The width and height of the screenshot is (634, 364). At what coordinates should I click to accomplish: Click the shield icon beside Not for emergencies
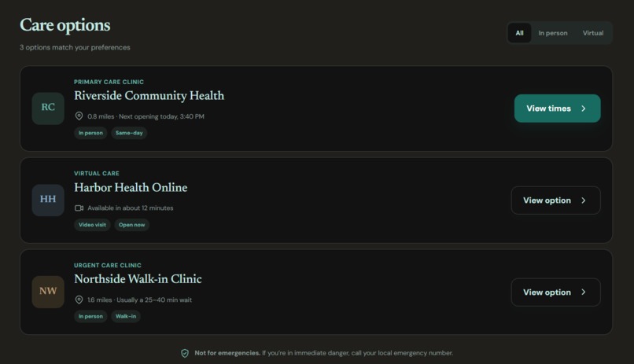tap(185, 353)
